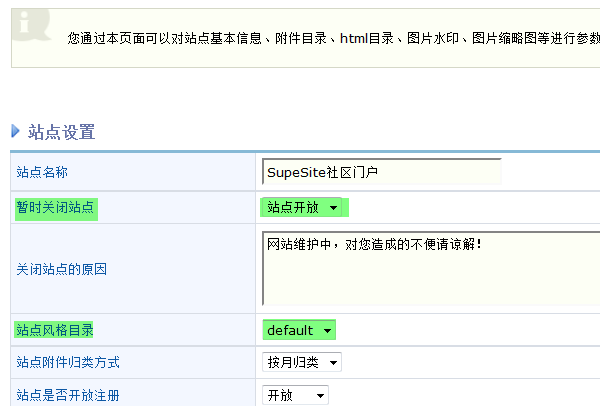Click the info speech bubble icon
The height and width of the screenshot is (406, 600).
coord(29,24)
